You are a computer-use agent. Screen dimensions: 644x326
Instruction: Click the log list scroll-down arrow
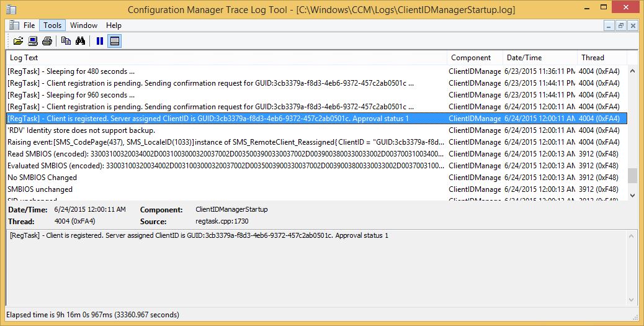tap(632, 195)
